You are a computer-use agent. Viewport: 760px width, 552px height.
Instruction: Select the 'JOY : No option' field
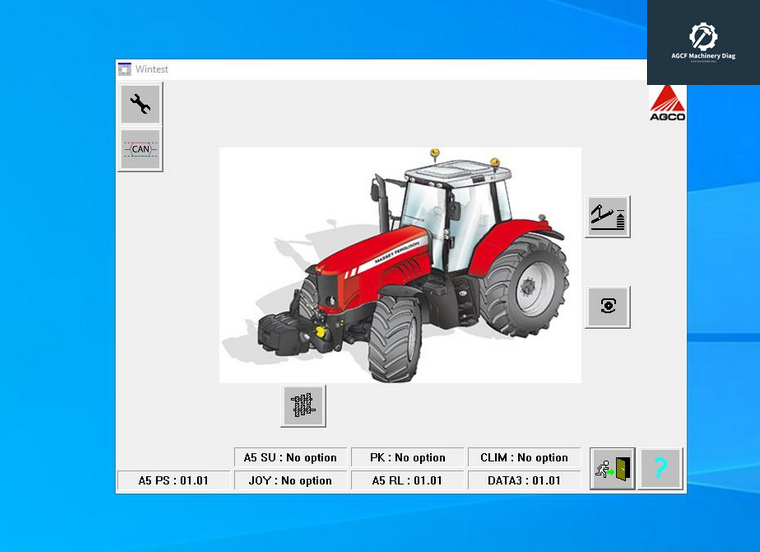point(290,480)
